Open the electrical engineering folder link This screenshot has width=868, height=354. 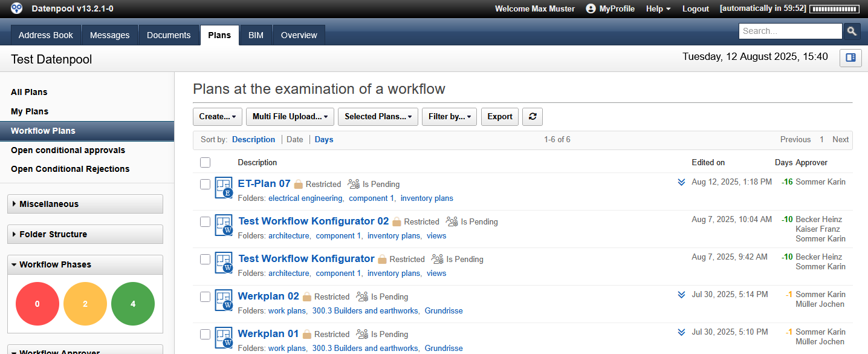305,198
